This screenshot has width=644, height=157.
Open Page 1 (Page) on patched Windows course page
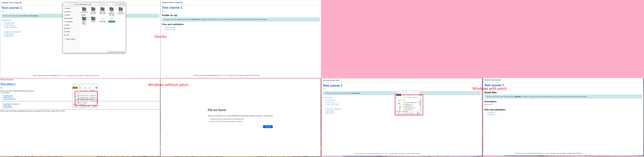(330, 111)
